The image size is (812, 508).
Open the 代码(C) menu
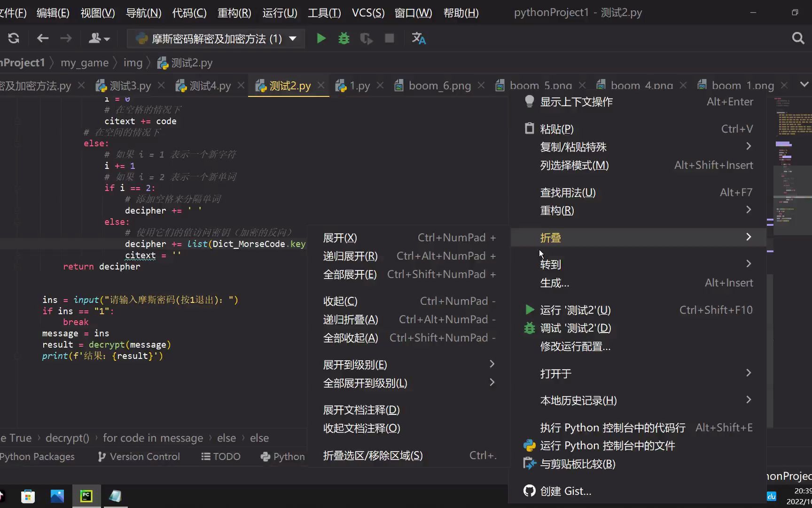189,13
